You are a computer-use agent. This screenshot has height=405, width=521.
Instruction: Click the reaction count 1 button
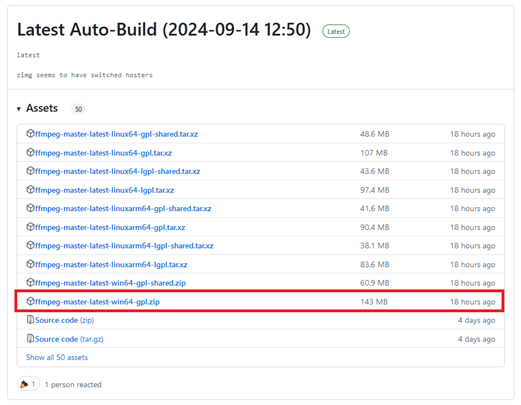(28, 384)
